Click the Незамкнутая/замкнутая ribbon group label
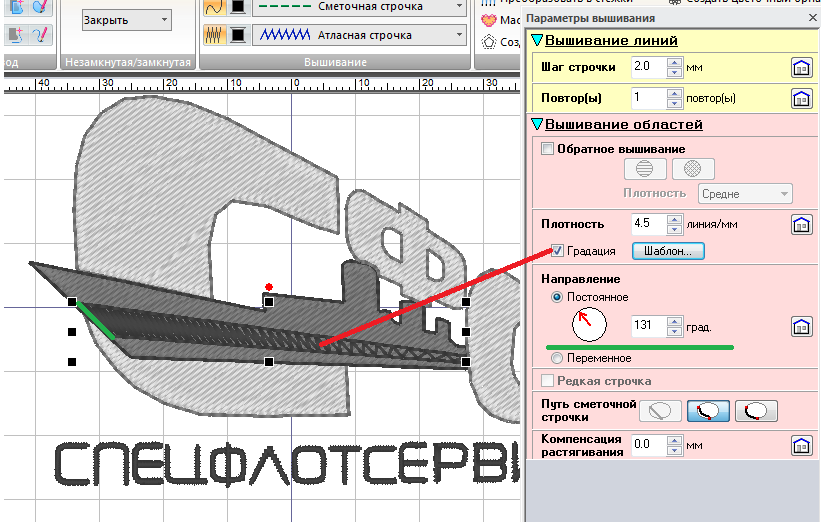This screenshot has width=821, height=524. tap(128, 62)
